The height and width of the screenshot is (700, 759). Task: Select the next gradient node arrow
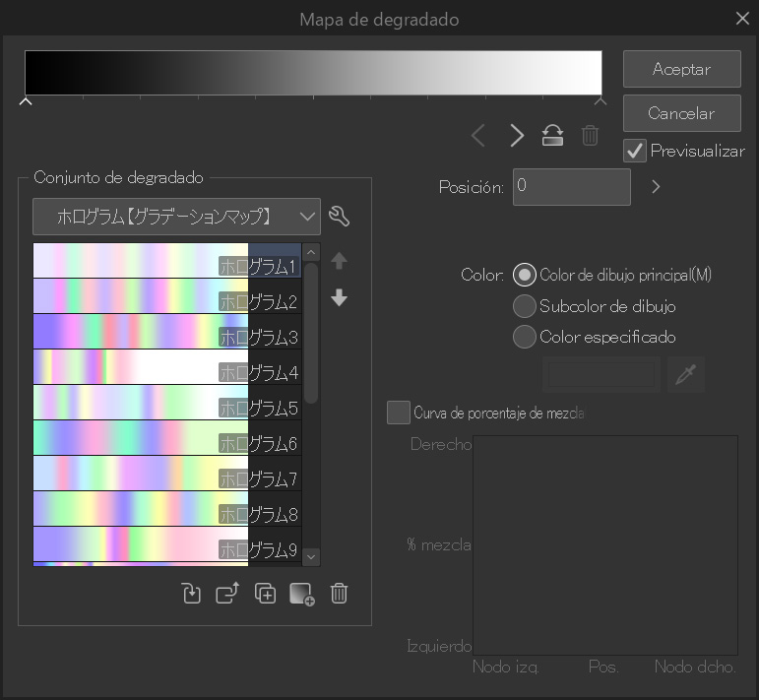click(x=517, y=136)
